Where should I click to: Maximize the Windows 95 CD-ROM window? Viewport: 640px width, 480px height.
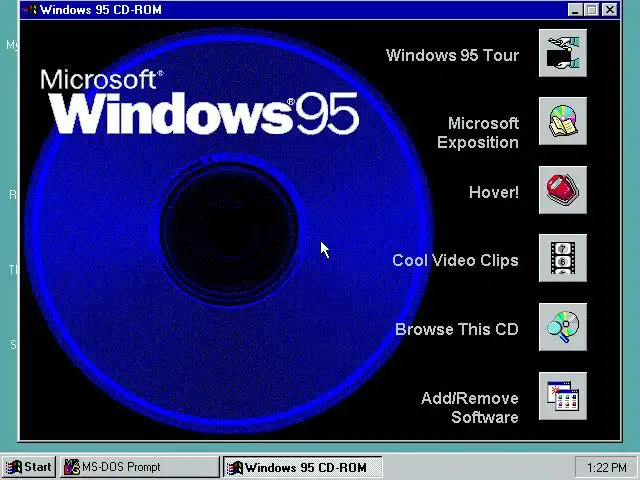591,10
